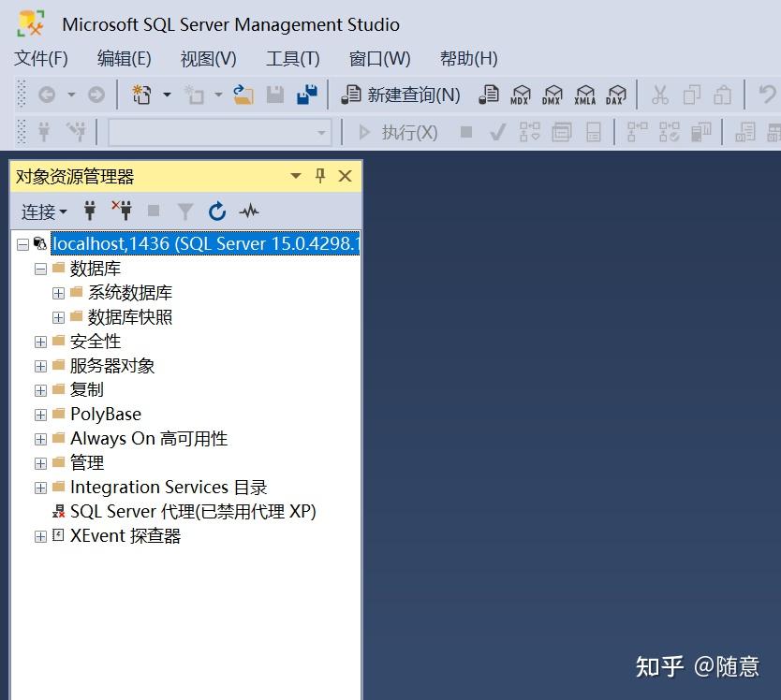Image resolution: width=781 pixels, height=700 pixels.
Task: Click the MDX query icon
Action: [521, 95]
